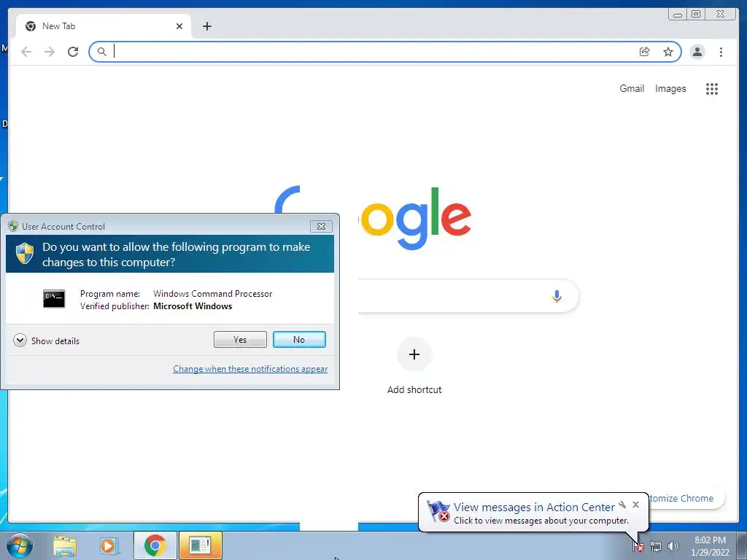Close the New Tab tab
Image resolution: width=747 pixels, height=560 pixels.
pyautogui.click(x=179, y=26)
